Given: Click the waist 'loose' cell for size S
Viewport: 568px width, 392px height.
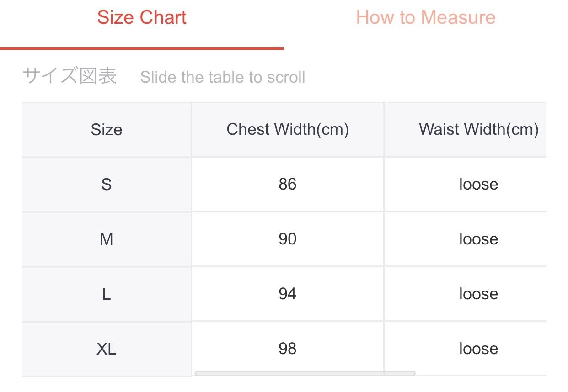Looking at the screenshot, I should click(x=478, y=185).
